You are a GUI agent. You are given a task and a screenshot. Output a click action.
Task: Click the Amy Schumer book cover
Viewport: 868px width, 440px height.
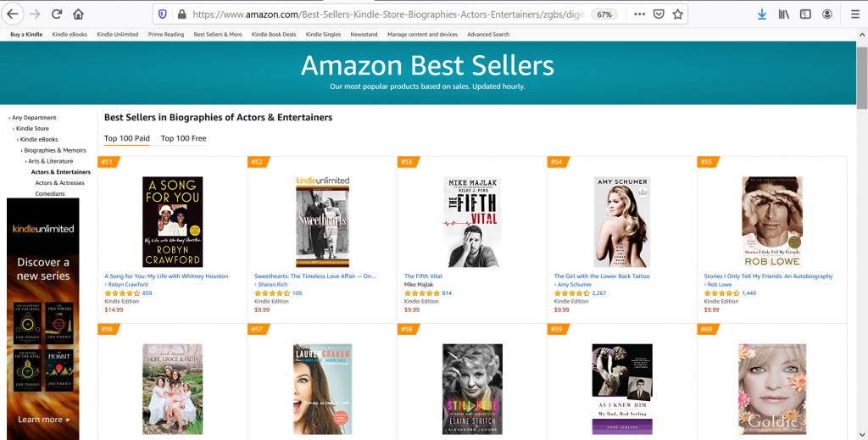[x=623, y=222]
